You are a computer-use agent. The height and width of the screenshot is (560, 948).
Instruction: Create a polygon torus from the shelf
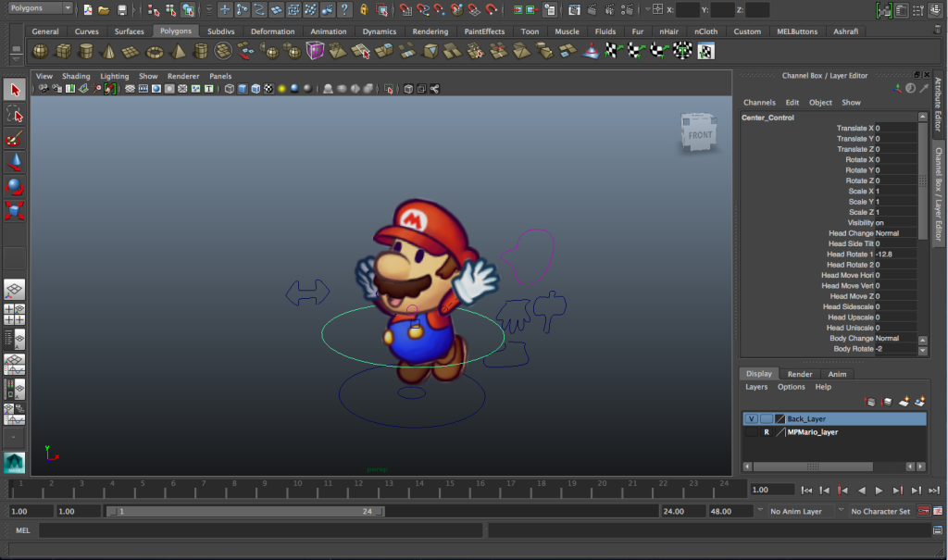click(x=155, y=52)
